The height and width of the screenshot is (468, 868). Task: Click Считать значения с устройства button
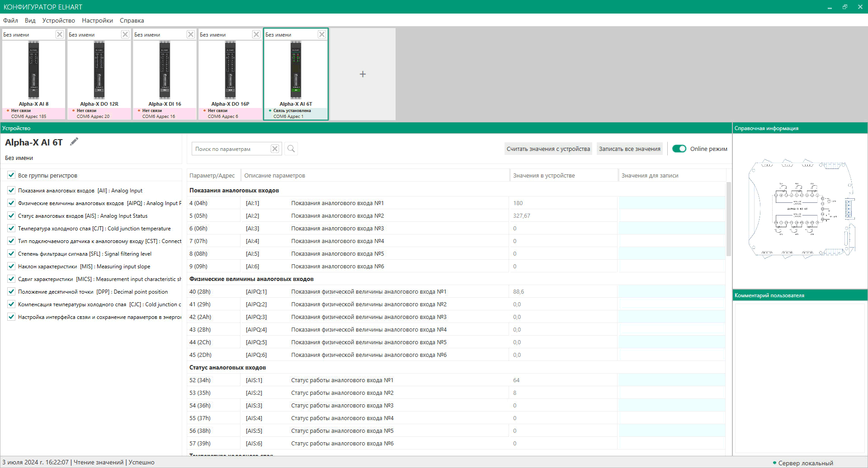pyautogui.click(x=548, y=149)
